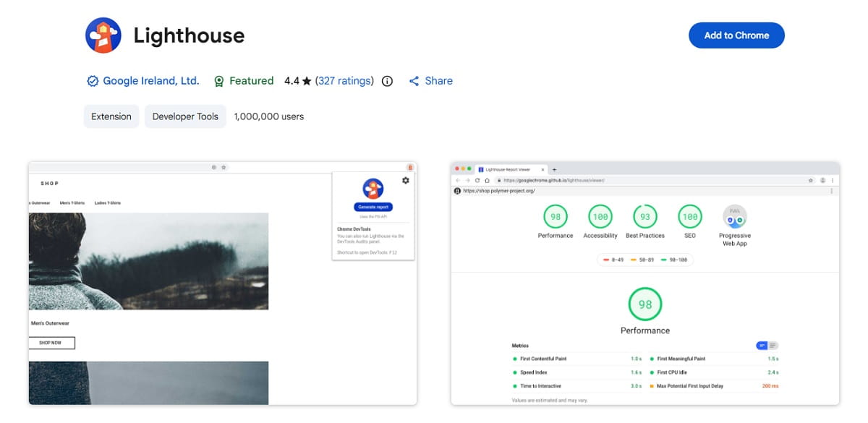Open the settings gear in the Lighthouse popup
The height and width of the screenshot is (423, 868).
pyautogui.click(x=405, y=181)
